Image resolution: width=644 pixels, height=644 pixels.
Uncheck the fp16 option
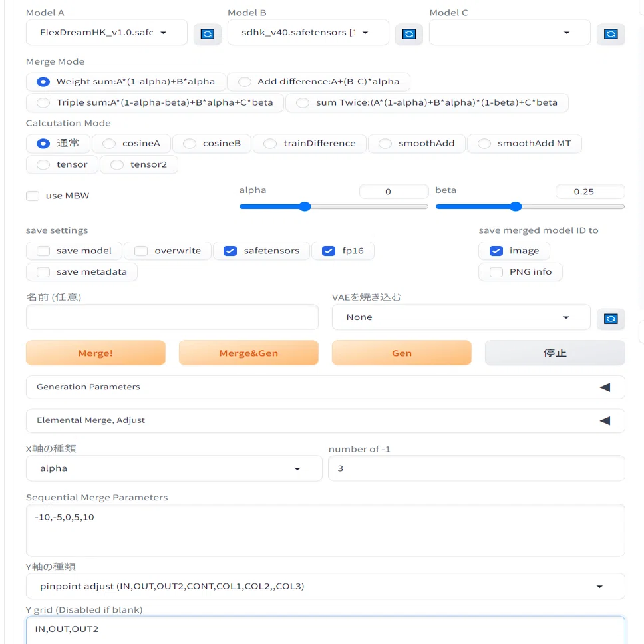click(x=328, y=251)
